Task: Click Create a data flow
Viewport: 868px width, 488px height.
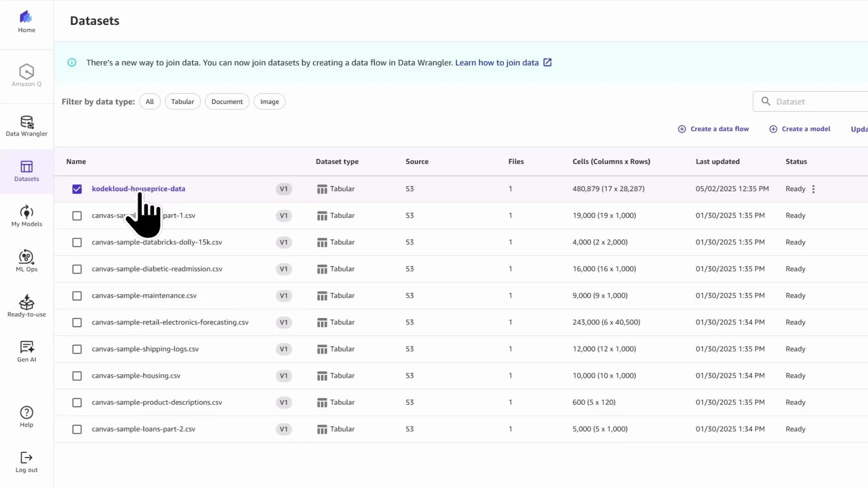Action: 719,129
